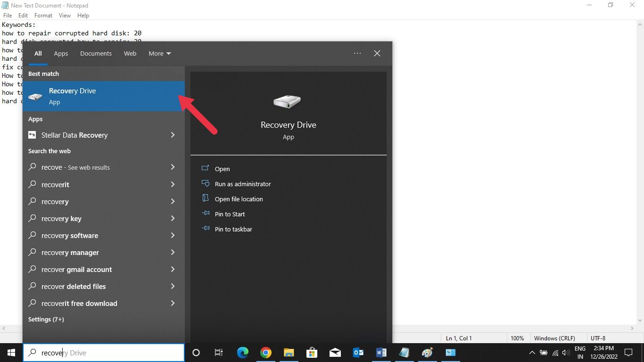Open Notepad File menu

pyautogui.click(x=8, y=16)
